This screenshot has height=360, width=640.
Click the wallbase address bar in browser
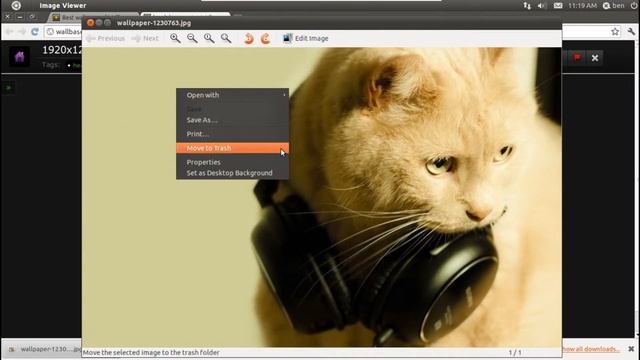pos(64,31)
